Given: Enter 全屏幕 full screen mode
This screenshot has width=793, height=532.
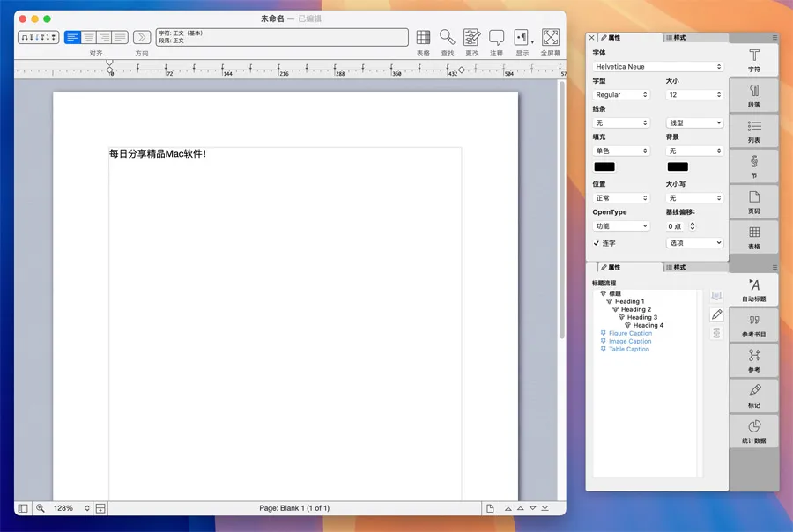Looking at the screenshot, I should pos(551,37).
